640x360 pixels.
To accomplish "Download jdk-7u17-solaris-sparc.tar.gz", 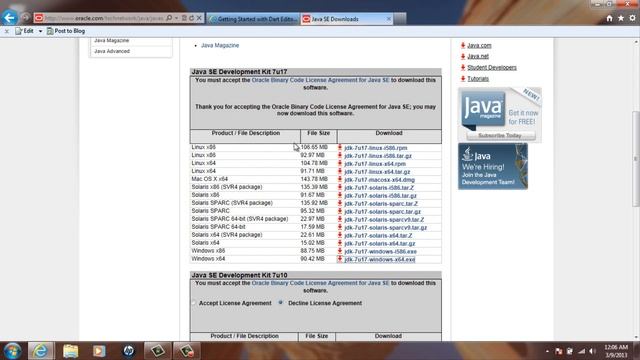I will pyautogui.click(x=382, y=211).
